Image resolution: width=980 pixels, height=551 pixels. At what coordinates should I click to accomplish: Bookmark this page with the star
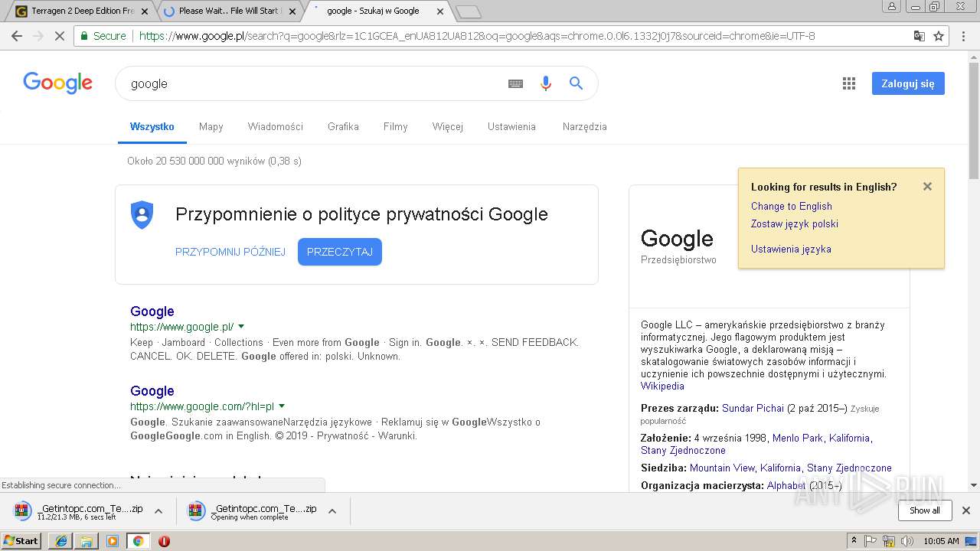[x=938, y=36]
